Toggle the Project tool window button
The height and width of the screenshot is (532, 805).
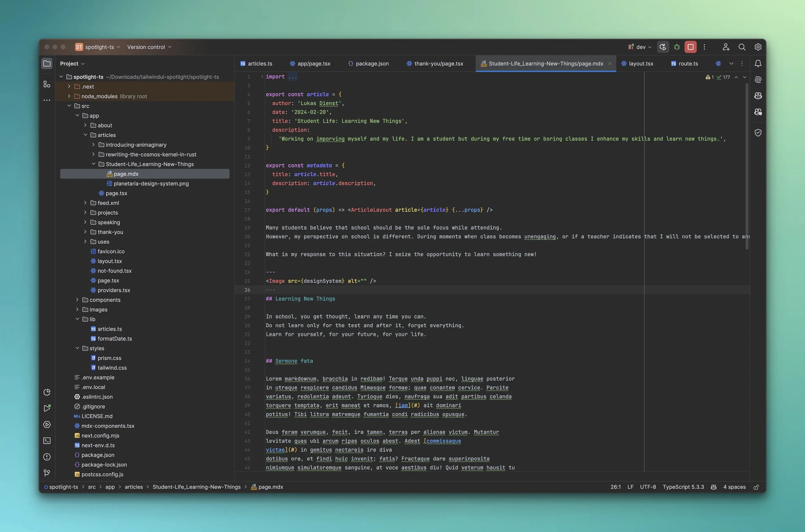47,63
